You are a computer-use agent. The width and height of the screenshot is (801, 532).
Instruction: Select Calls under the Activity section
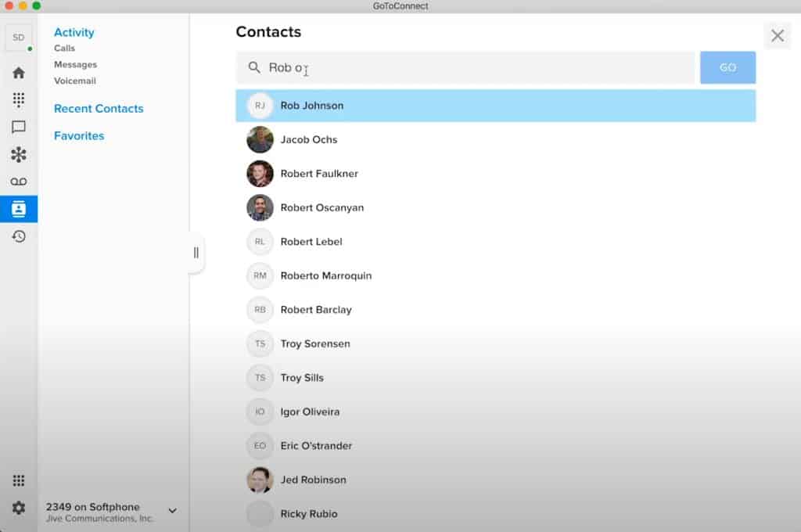pos(64,48)
